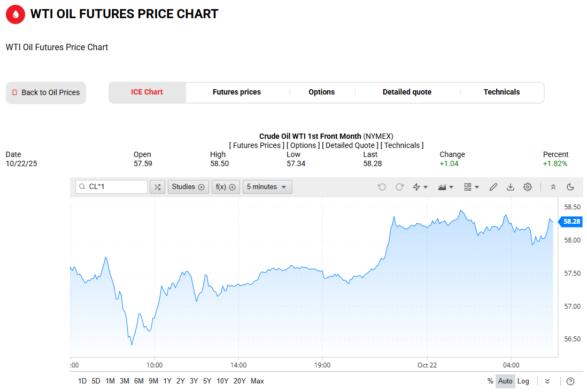The width and height of the screenshot is (587, 392).
Task: Toggle dark mode moon icon
Action: [570, 187]
